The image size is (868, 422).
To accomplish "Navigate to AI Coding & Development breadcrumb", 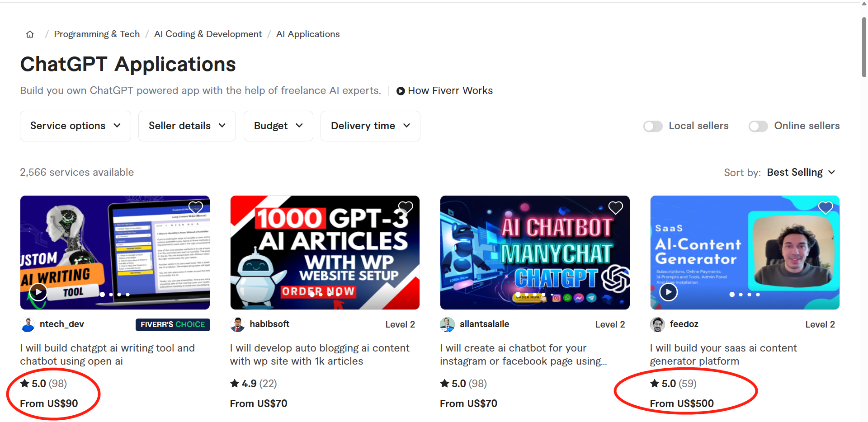I will tap(208, 34).
